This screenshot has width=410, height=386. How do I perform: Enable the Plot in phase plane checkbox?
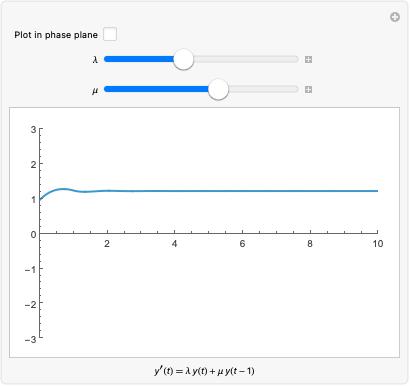click(x=110, y=34)
